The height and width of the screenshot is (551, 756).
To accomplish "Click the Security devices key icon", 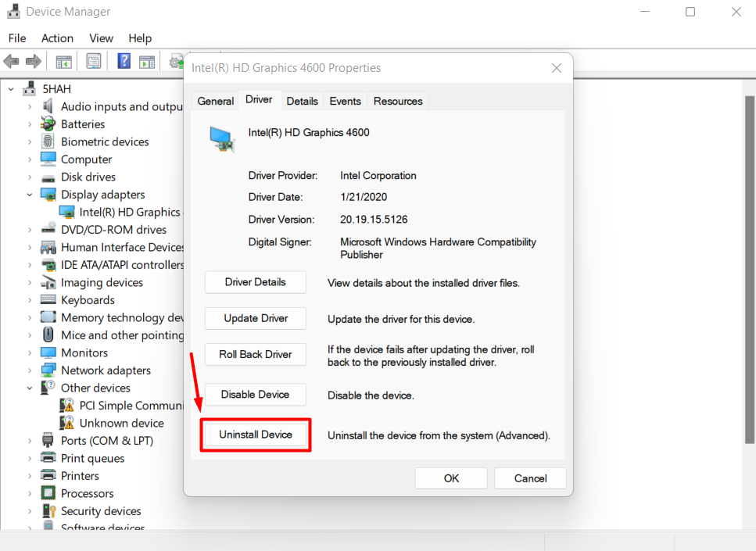I will point(48,510).
